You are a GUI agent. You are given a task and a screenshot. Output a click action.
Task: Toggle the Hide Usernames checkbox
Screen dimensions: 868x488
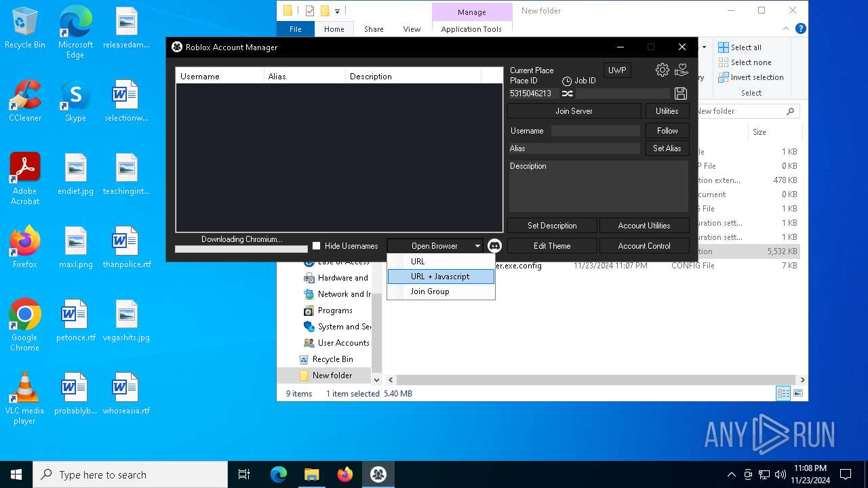(x=316, y=245)
